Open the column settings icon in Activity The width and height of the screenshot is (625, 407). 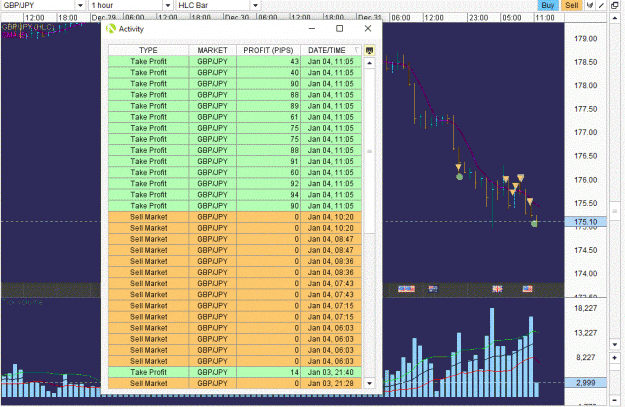point(369,50)
